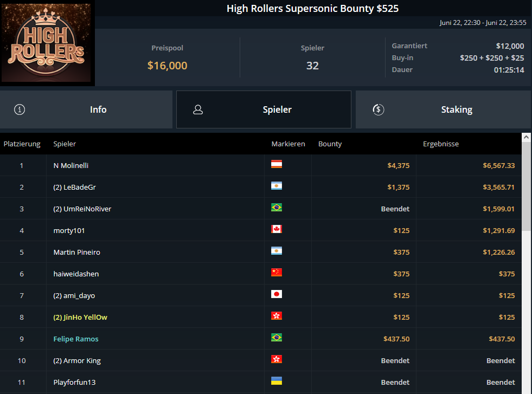
Task: Click the $12,000 Garantiert value
Action: coord(510,46)
